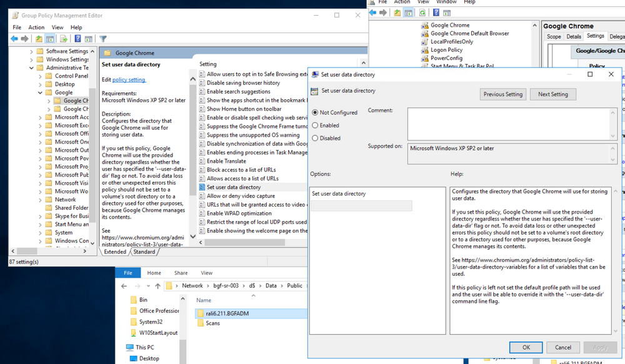Click Refresh icon in Management console toolbar
This screenshot has width=625, height=364.
click(422, 12)
